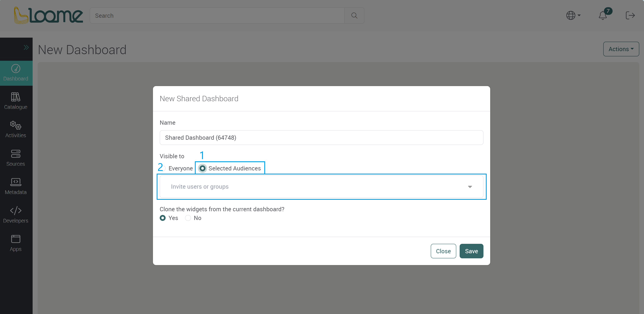Click the Visible to label
Image resolution: width=644 pixels, height=314 pixels.
pyautogui.click(x=172, y=156)
